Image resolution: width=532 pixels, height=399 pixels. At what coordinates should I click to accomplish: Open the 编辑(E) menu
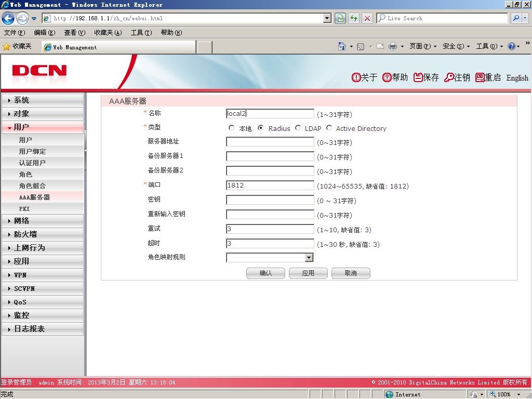pyautogui.click(x=45, y=33)
